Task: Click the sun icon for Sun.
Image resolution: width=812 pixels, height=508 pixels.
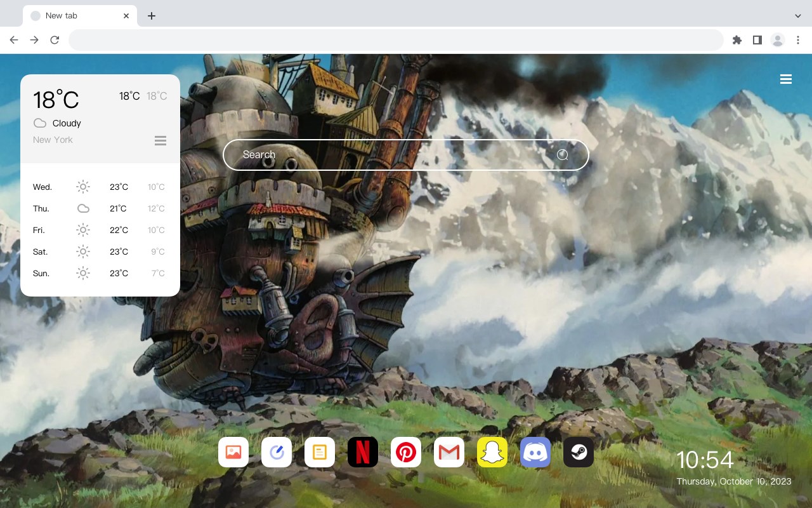Action: pyautogui.click(x=83, y=273)
